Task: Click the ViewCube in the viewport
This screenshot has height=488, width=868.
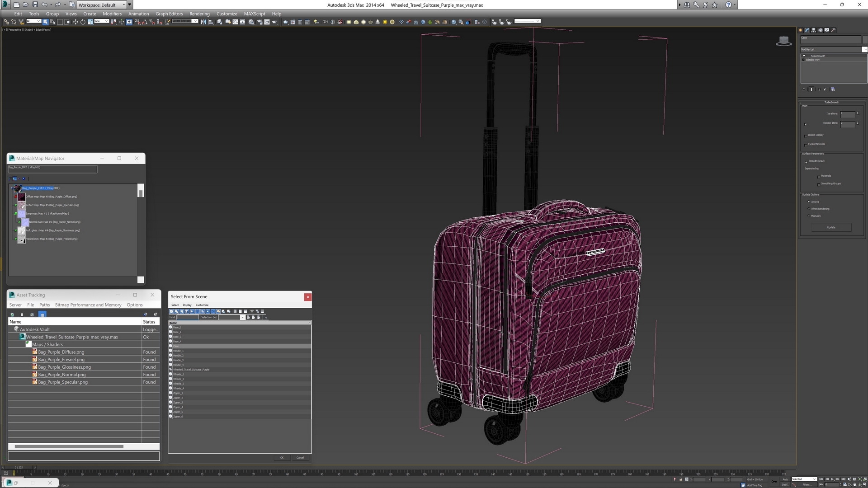Action: [784, 41]
